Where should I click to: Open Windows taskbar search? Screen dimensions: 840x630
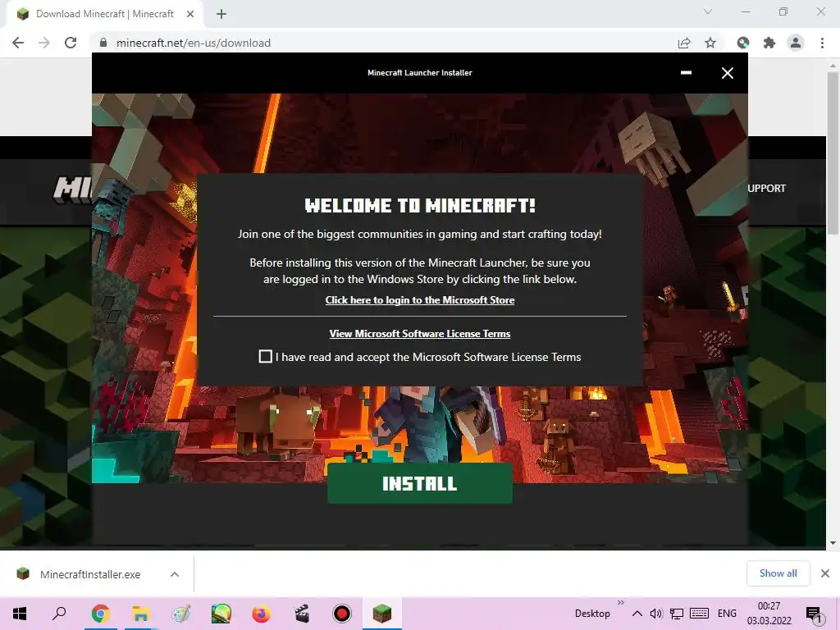tap(59, 614)
